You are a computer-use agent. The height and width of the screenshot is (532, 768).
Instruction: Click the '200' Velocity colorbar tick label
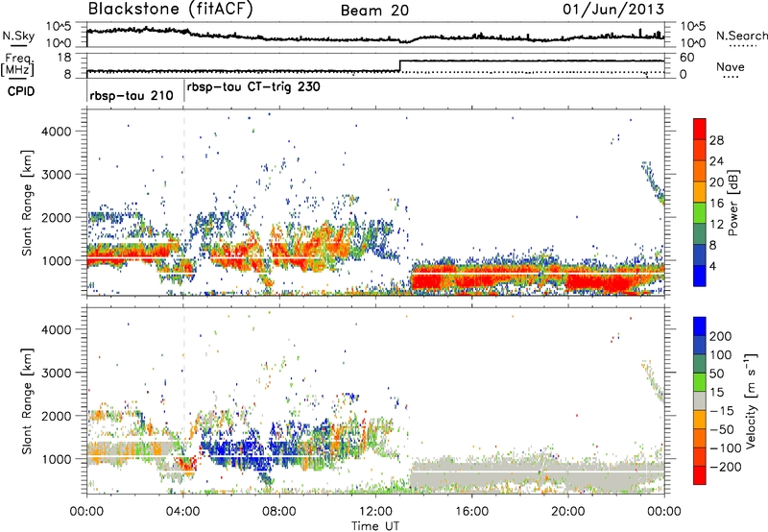721,336
